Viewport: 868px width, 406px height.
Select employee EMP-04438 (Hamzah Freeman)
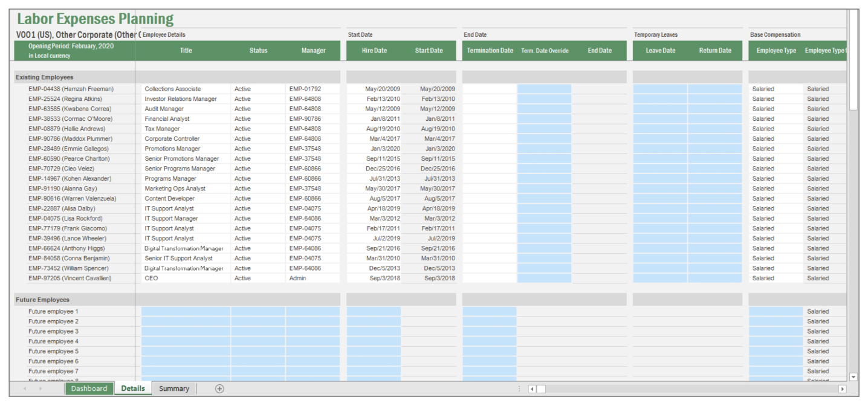pos(71,89)
